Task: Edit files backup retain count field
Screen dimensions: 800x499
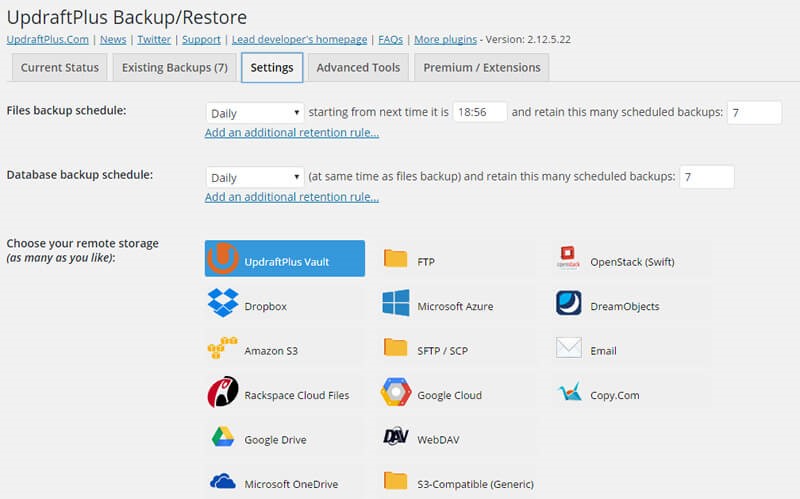Action: coord(754,113)
